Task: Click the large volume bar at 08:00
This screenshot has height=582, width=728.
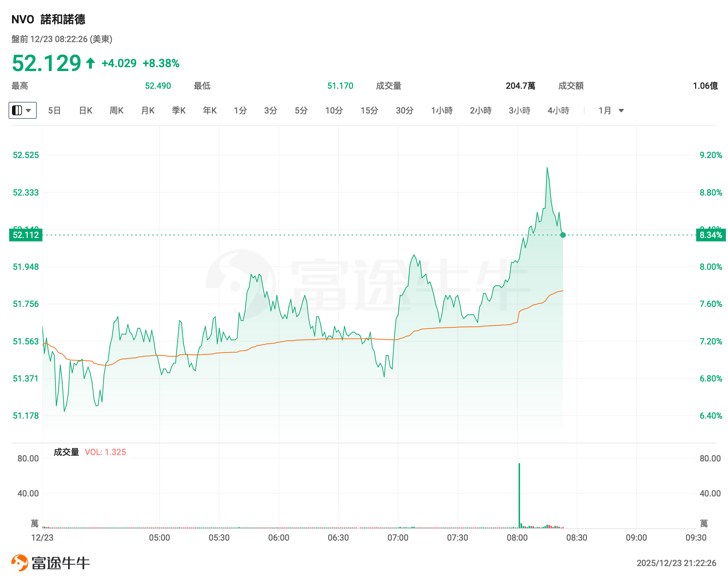Action: 519,495
